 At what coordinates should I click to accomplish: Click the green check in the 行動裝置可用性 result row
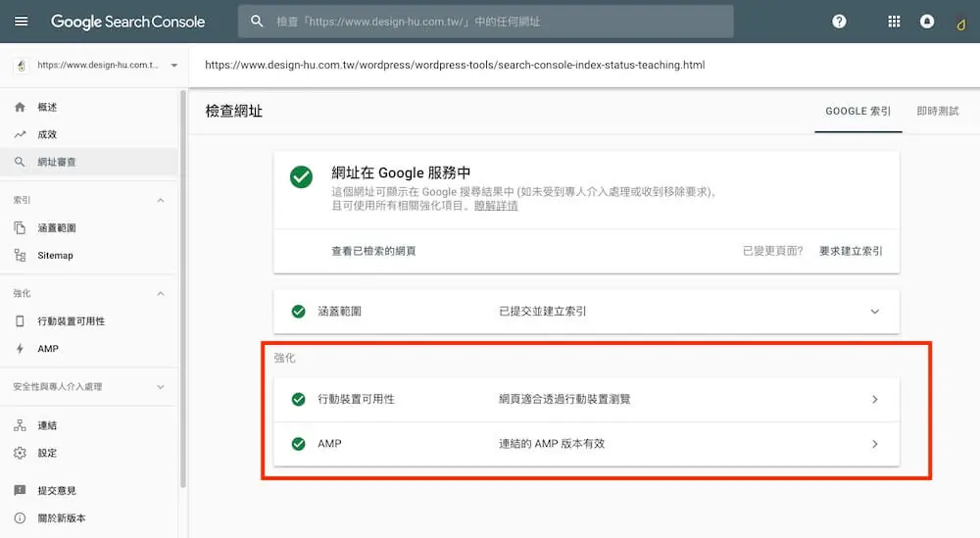(299, 399)
